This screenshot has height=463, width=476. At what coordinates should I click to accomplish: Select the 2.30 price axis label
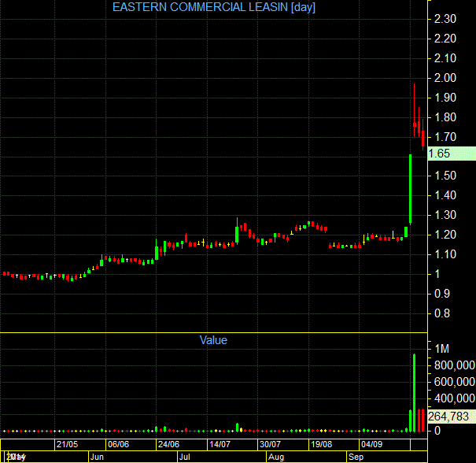[x=445, y=19]
